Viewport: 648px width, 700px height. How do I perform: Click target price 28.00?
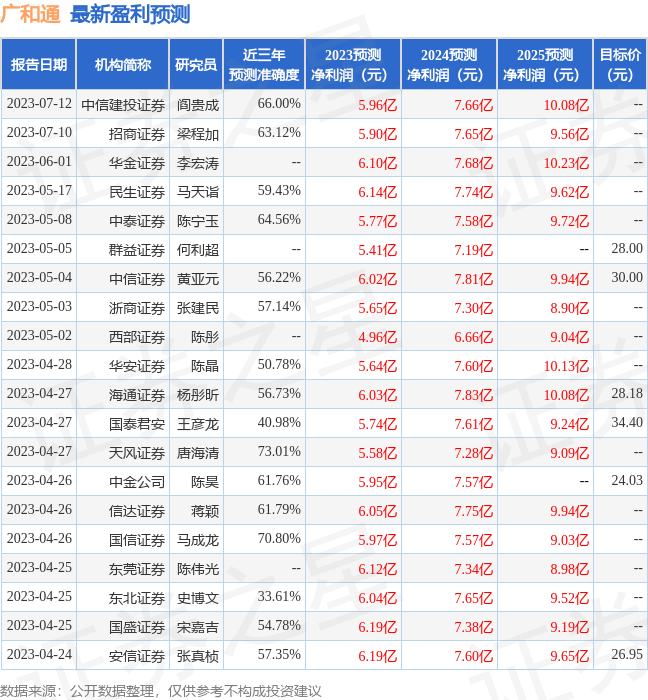(x=627, y=248)
